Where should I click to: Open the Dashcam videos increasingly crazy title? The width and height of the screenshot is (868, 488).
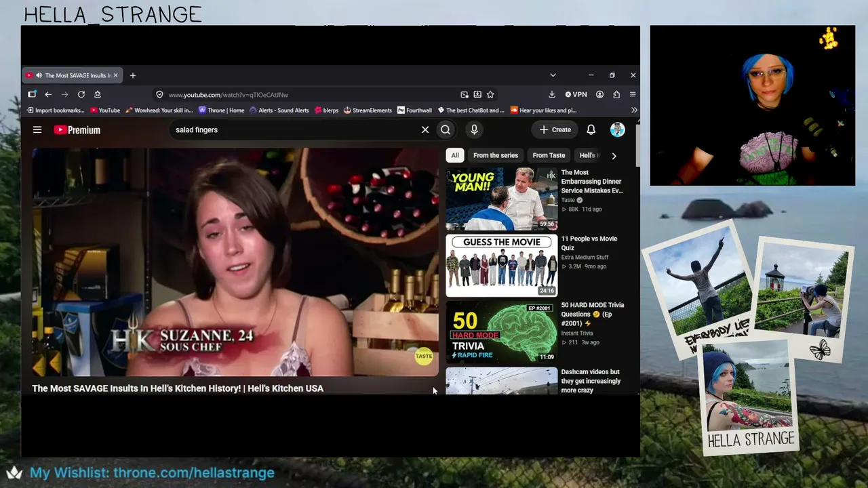point(591,381)
